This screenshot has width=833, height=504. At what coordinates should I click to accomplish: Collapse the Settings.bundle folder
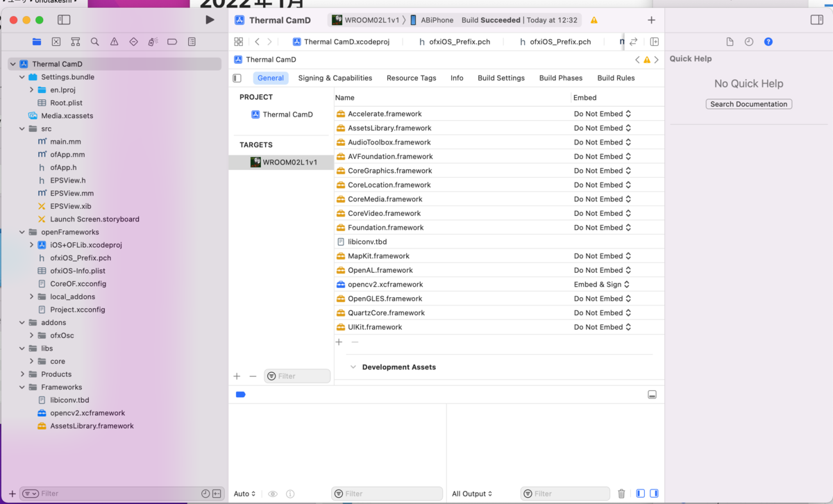tap(22, 77)
